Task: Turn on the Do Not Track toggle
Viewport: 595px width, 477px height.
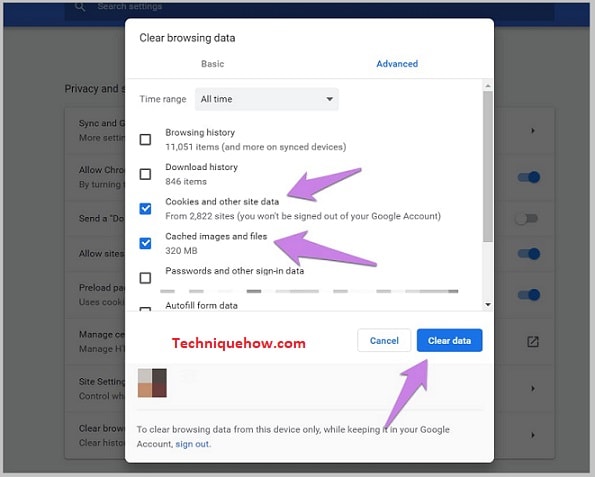Action: pos(528,219)
